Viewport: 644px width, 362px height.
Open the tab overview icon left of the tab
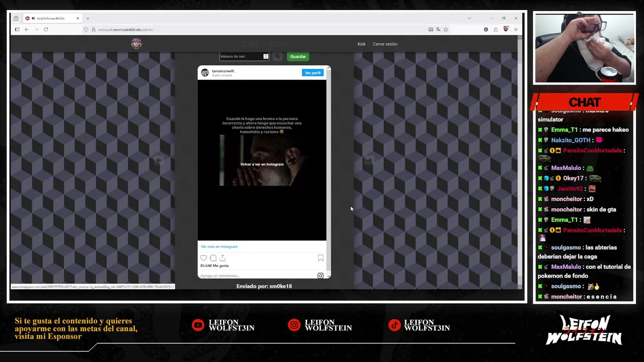point(16,19)
